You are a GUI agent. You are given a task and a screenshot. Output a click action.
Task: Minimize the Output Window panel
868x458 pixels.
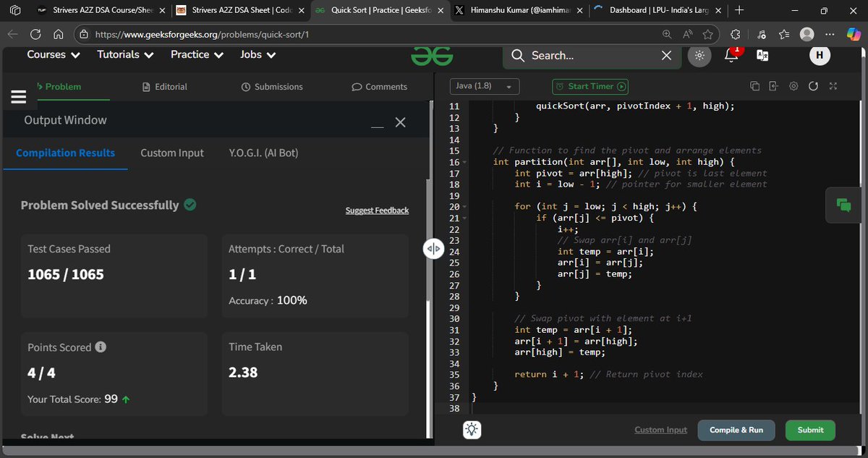click(x=377, y=127)
